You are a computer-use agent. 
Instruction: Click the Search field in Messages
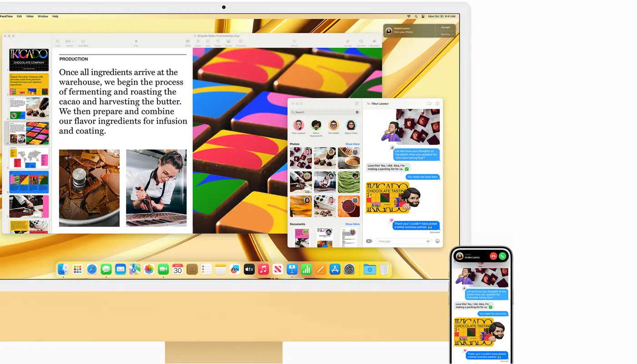pyautogui.click(x=325, y=112)
